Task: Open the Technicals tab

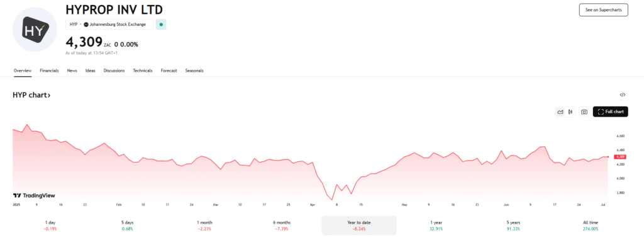Action: [143, 71]
